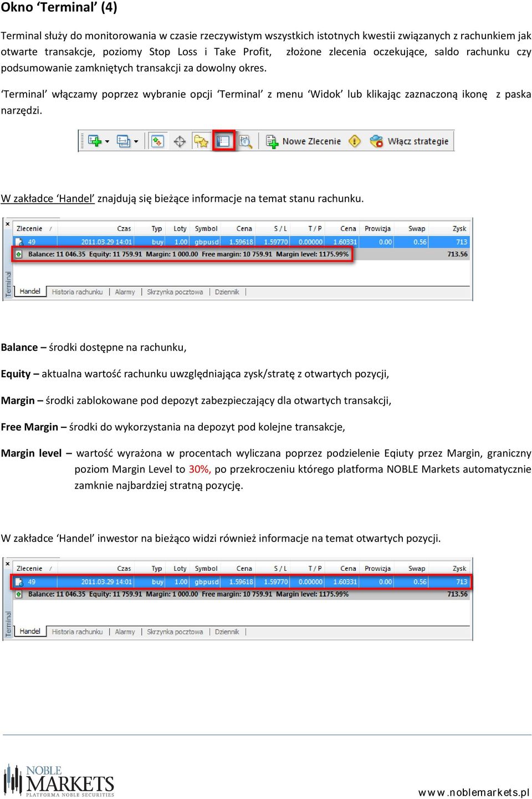The height and width of the screenshot is (799, 532).
Task: Open Skrzynka pocztowa tab in lower Terminal
Action: 175,632
